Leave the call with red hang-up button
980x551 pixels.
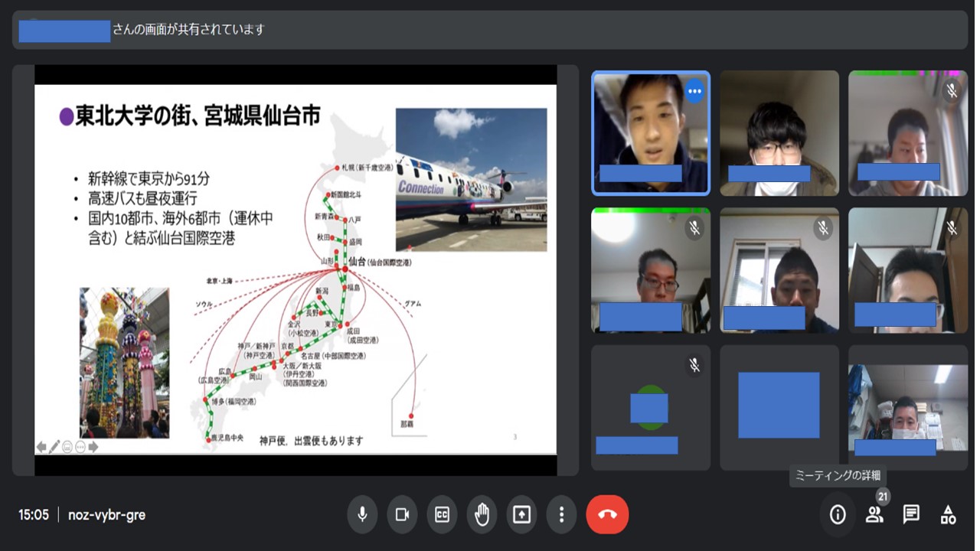(x=607, y=515)
